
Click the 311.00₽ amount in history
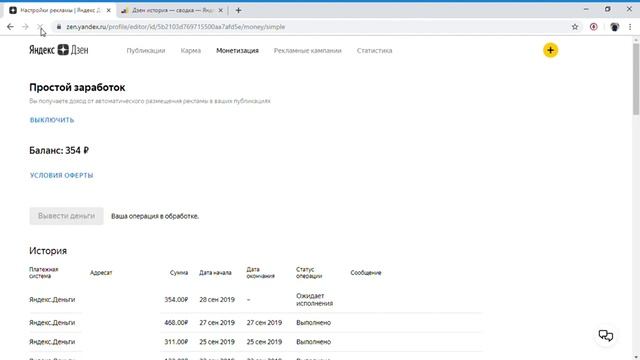click(176, 342)
